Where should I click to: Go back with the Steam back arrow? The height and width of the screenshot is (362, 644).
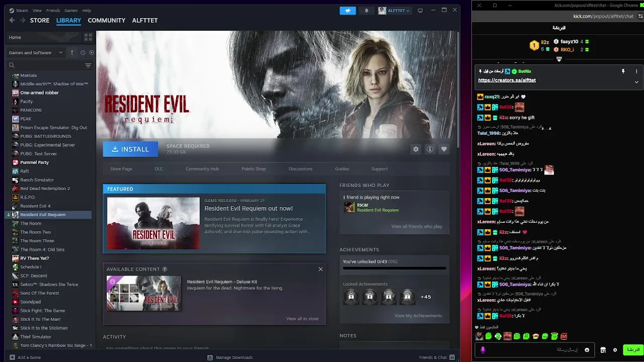coord(12,20)
